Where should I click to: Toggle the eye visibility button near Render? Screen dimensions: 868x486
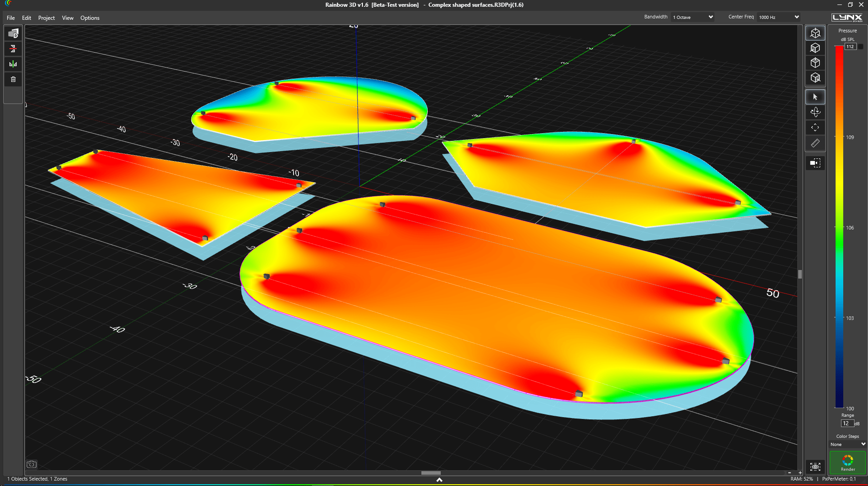[815, 467]
